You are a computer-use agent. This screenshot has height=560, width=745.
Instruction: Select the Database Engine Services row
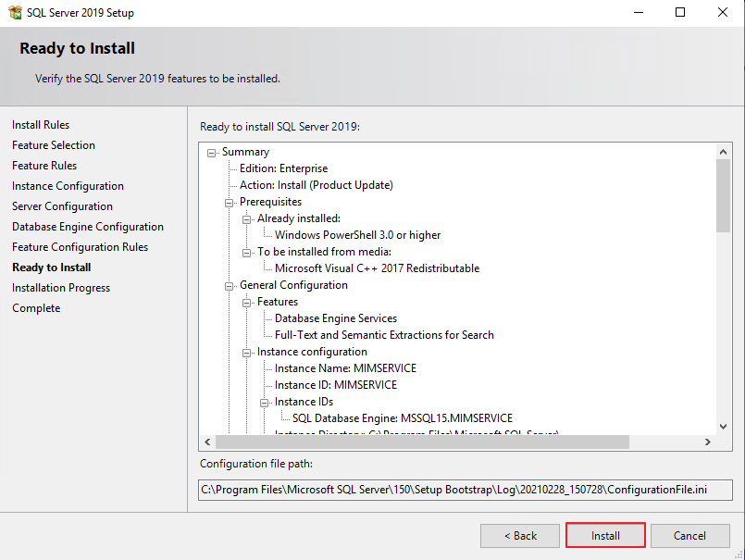point(336,318)
